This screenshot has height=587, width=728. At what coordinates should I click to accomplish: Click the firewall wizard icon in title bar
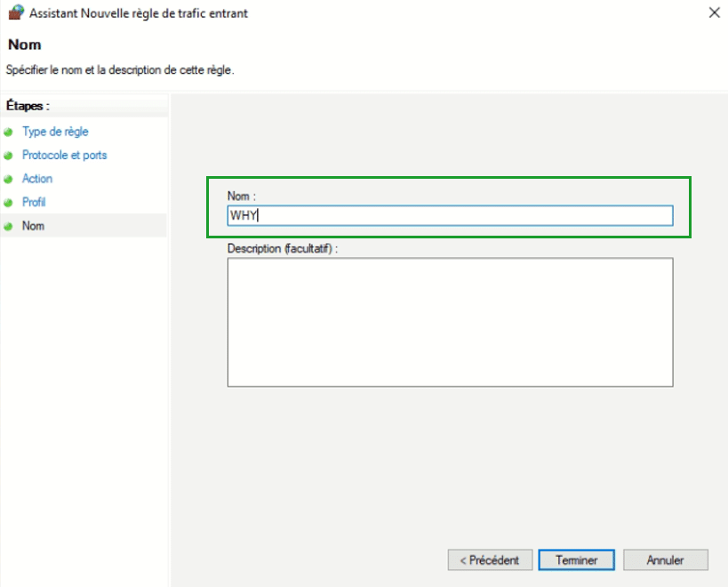16,12
